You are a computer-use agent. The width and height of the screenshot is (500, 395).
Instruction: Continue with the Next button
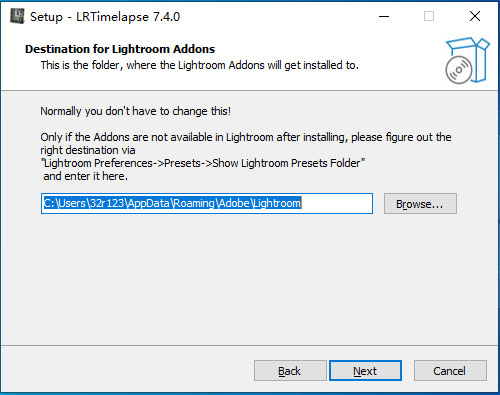pyautogui.click(x=365, y=371)
